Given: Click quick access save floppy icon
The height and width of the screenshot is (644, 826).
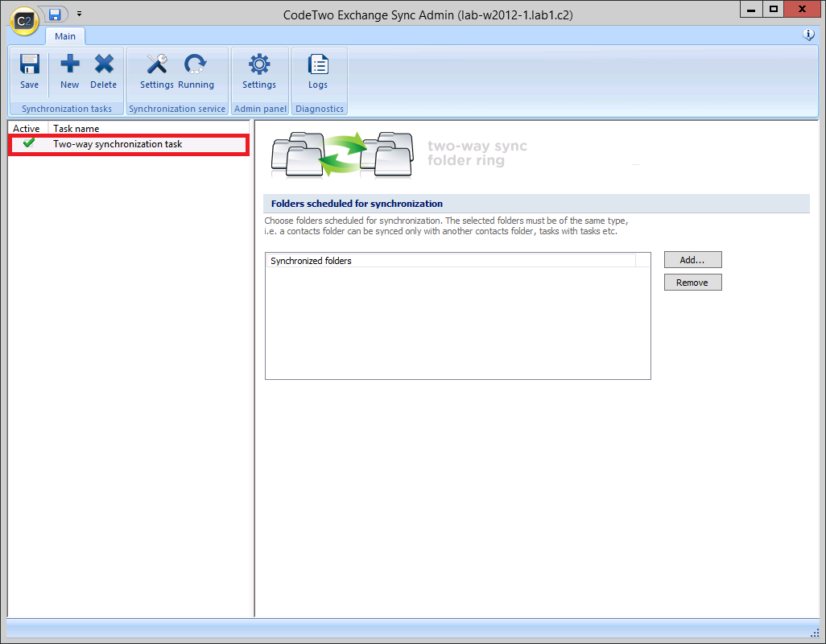Looking at the screenshot, I should coord(55,14).
